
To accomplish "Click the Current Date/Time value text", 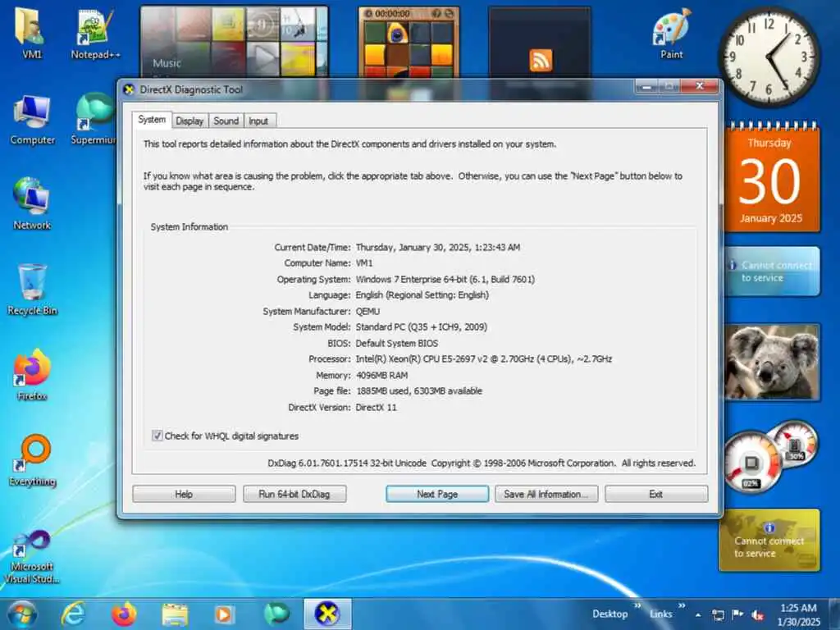I will click(438, 247).
